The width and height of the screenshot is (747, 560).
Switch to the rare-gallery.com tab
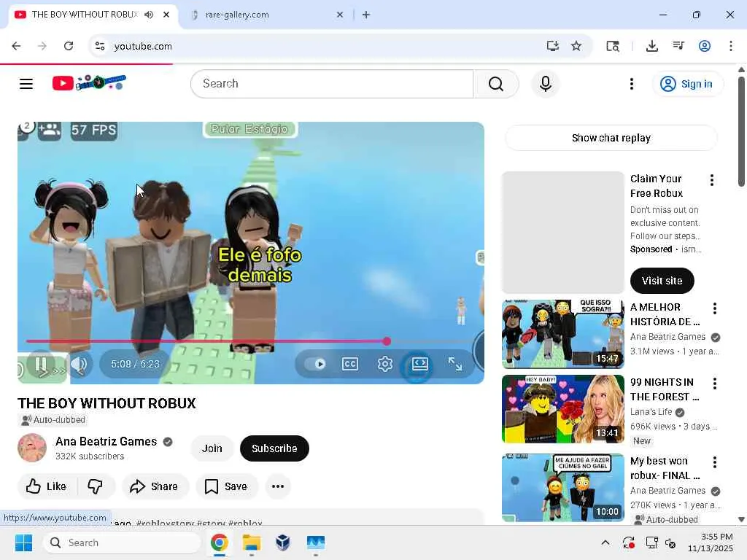[x=267, y=15]
